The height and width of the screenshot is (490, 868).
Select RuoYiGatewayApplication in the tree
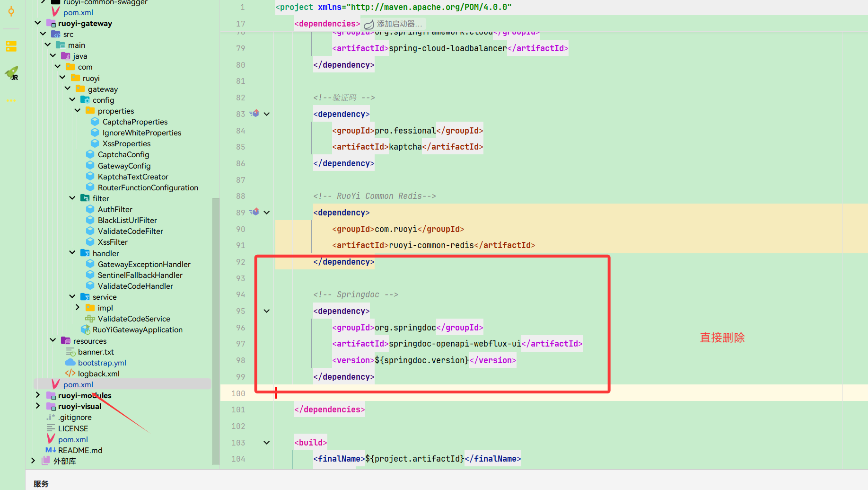click(x=137, y=330)
